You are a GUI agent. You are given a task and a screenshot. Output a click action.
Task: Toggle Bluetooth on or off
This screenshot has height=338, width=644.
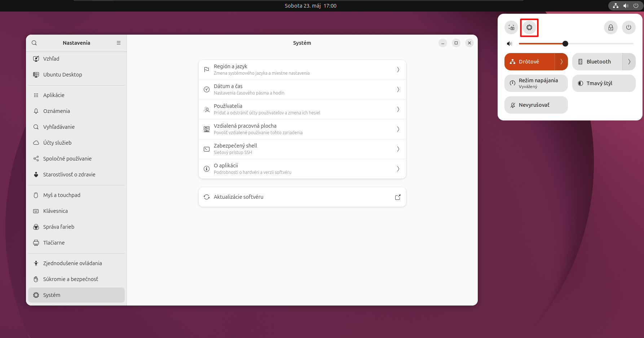tap(597, 62)
